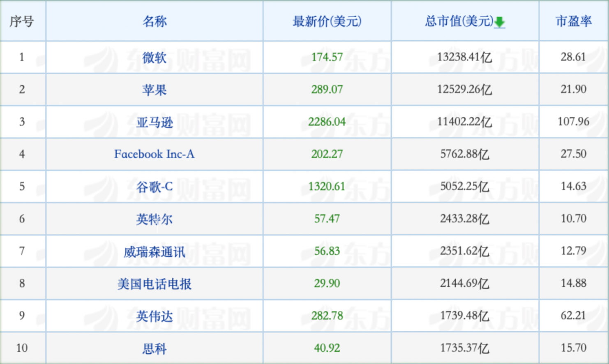
Task: Select price 289.07 in 苹果 row
Action: tap(327, 90)
